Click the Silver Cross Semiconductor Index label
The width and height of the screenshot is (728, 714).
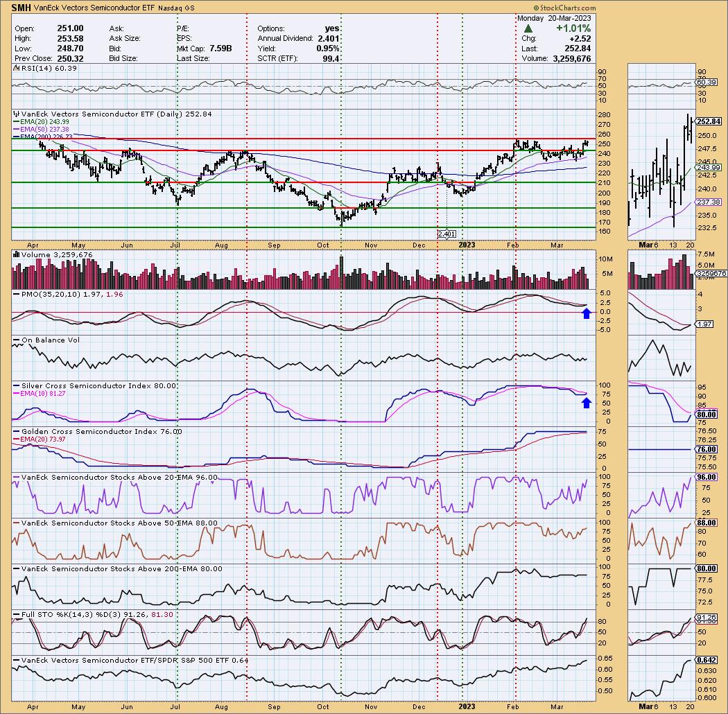(99, 386)
